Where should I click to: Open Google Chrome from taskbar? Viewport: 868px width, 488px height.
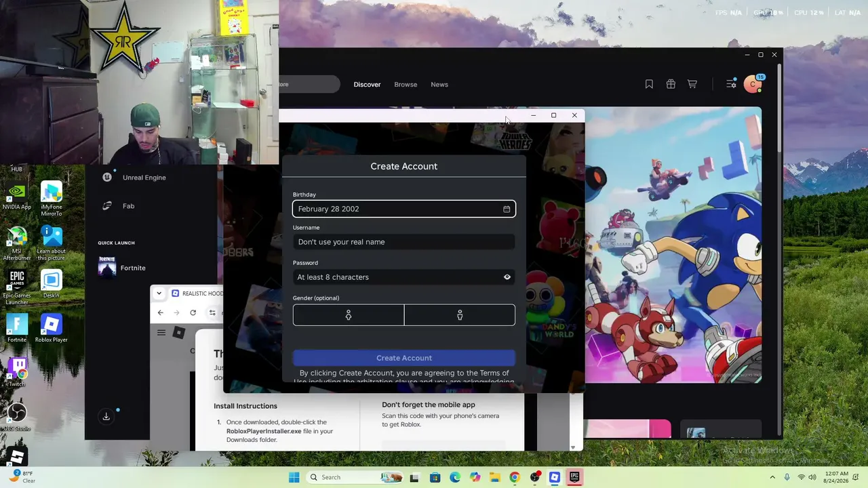[x=515, y=477]
